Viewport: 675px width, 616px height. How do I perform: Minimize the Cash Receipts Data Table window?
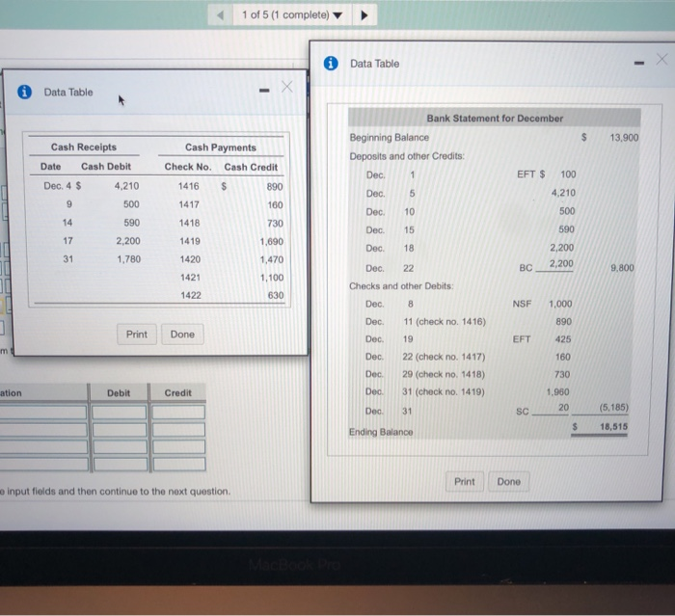264,90
